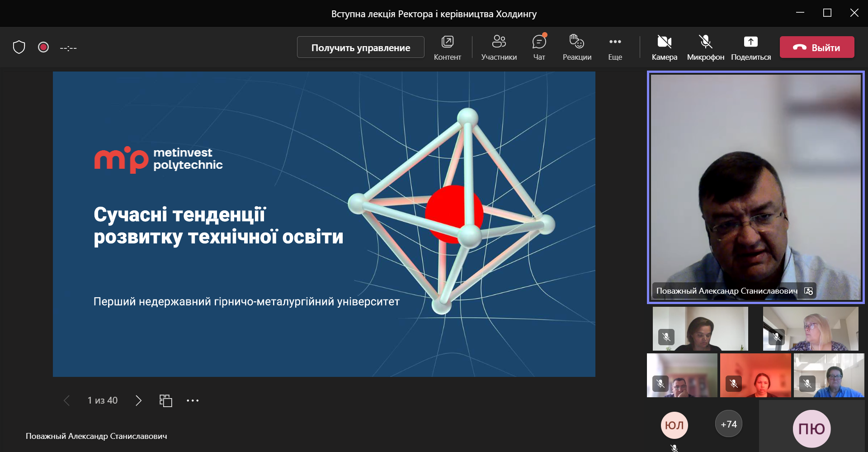Go to the previous slide arrow
The height and width of the screenshot is (452, 868).
pyautogui.click(x=67, y=400)
